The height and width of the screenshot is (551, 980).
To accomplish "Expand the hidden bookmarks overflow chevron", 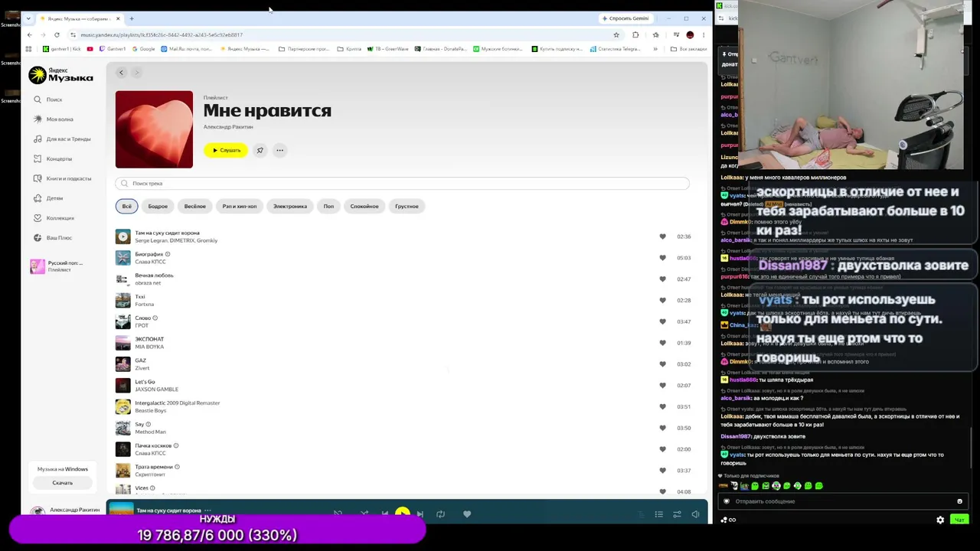I will (655, 49).
